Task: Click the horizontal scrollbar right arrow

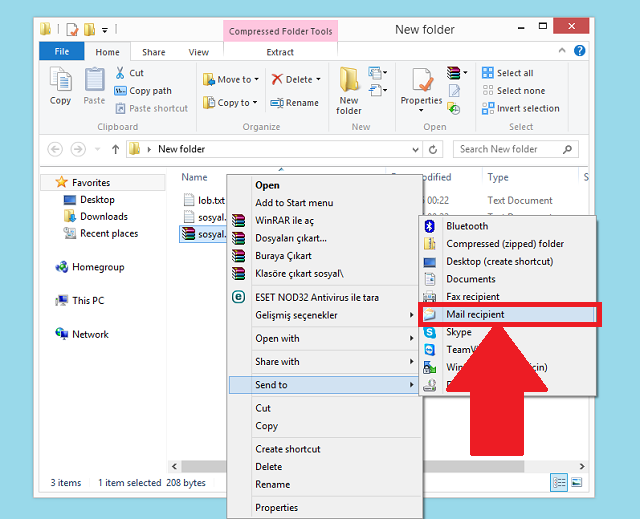Action: pos(582,466)
